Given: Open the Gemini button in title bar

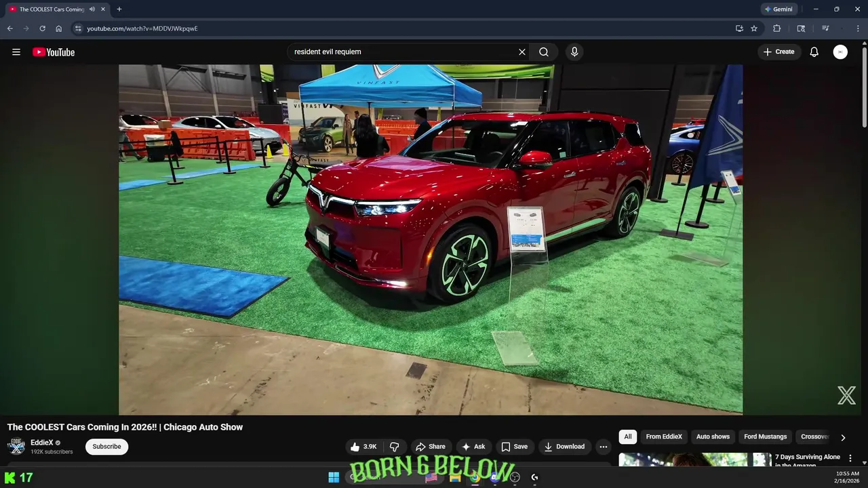Looking at the screenshot, I should tap(778, 9).
